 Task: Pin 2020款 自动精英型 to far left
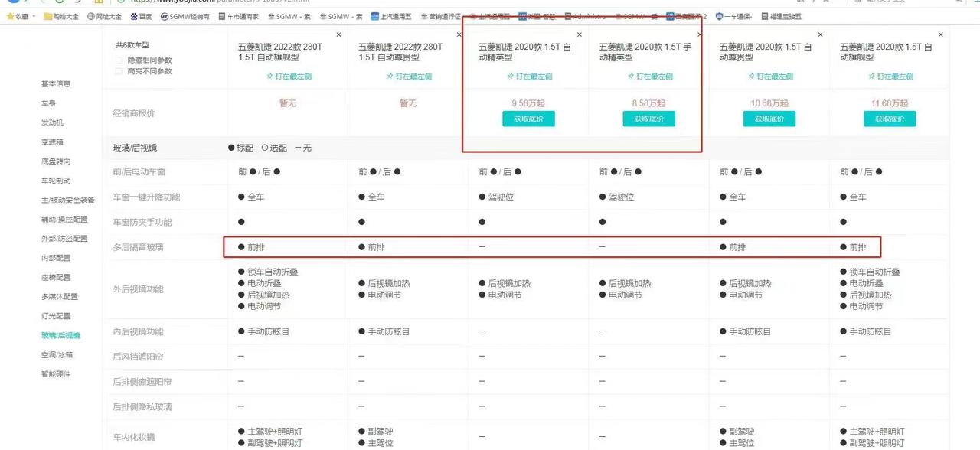click(528, 77)
